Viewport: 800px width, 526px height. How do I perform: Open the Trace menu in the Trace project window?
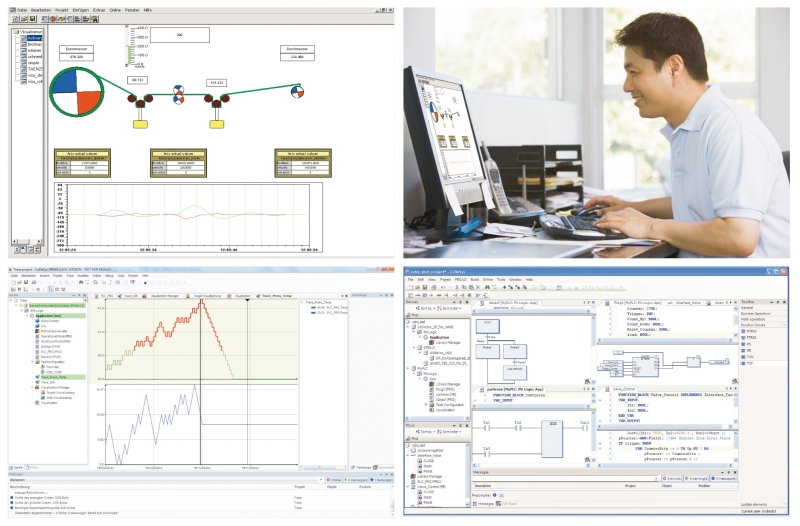pyautogui.click(x=70, y=275)
